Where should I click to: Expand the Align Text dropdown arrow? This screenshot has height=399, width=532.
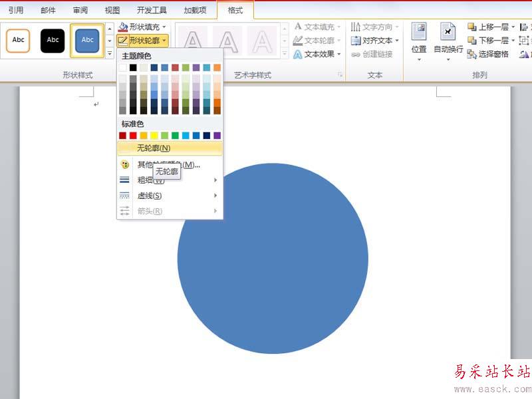pyautogui.click(x=396, y=41)
